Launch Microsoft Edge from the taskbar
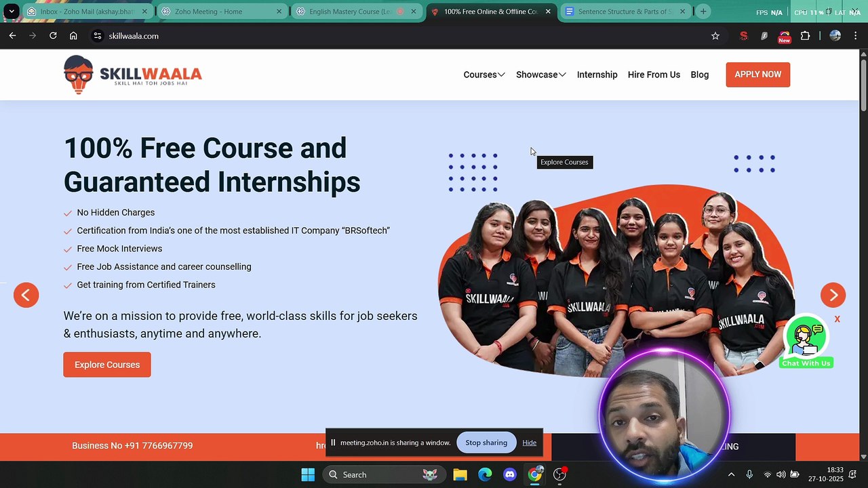 [x=485, y=474]
